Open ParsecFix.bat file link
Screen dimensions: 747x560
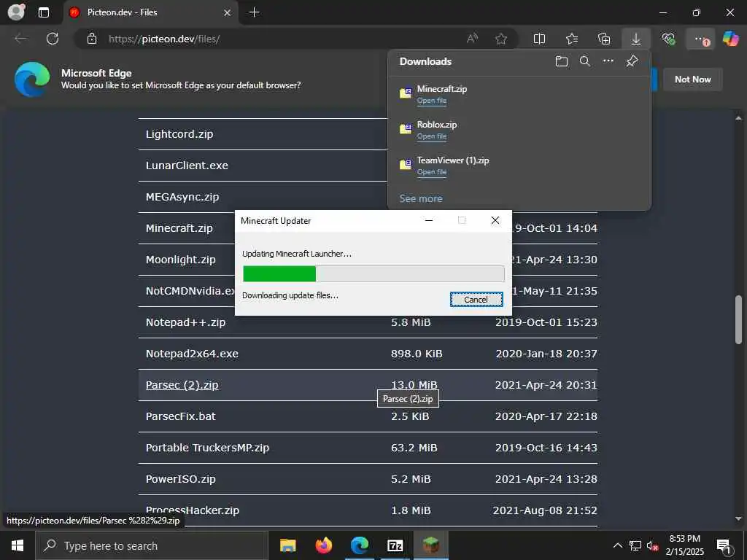click(x=181, y=416)
